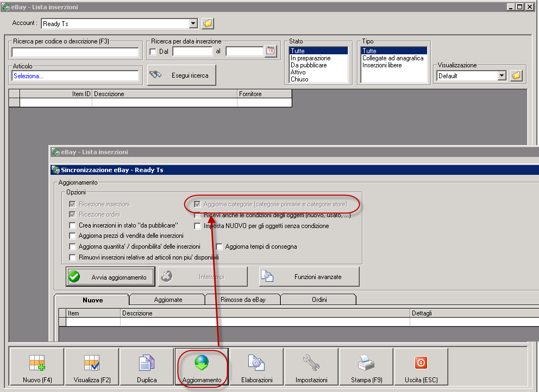Click the Item ID column header
This screenshot has width=539, height=392.
[x=55, y=94]
